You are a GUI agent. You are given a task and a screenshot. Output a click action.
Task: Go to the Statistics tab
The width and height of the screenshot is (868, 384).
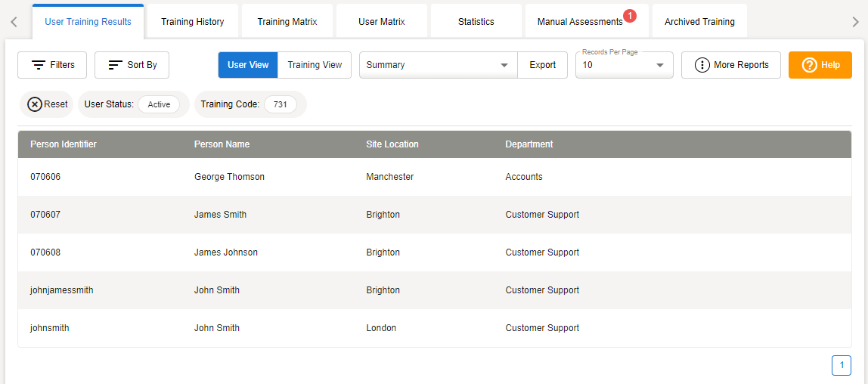point(476,22)
